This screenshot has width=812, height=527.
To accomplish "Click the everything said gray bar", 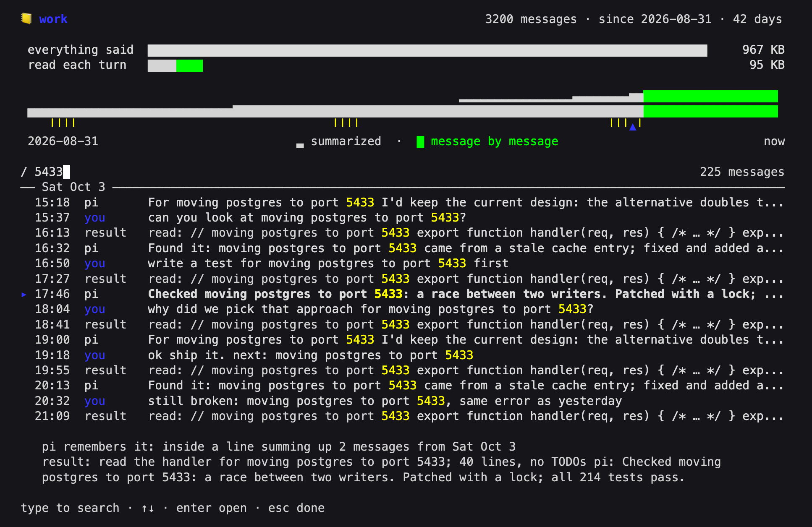I will (427, 50).
